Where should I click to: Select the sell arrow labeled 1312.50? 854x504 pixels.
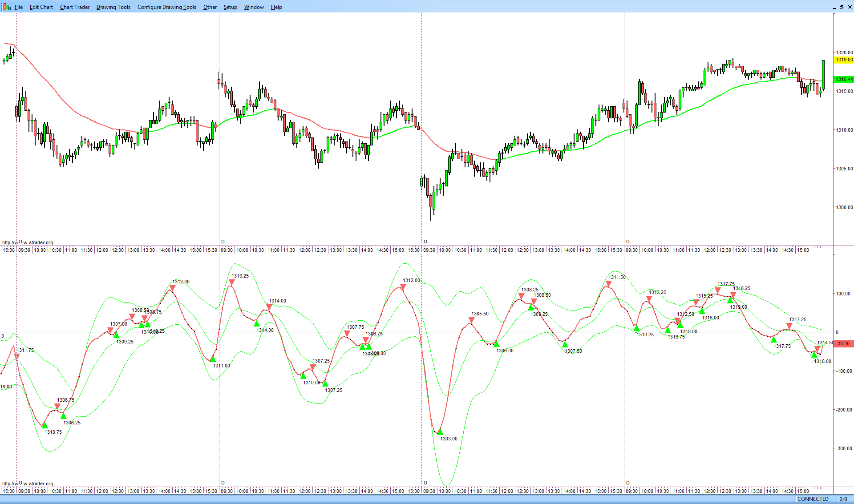click(x=677, y=321)
